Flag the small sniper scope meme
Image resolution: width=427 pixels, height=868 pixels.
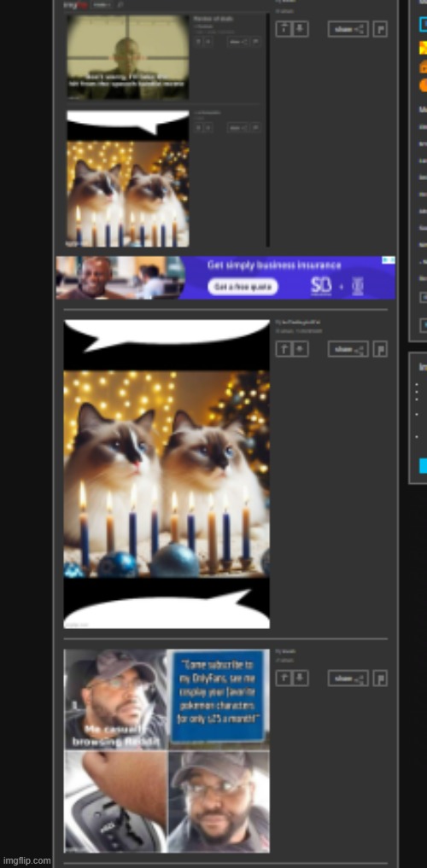click(255, 42)
